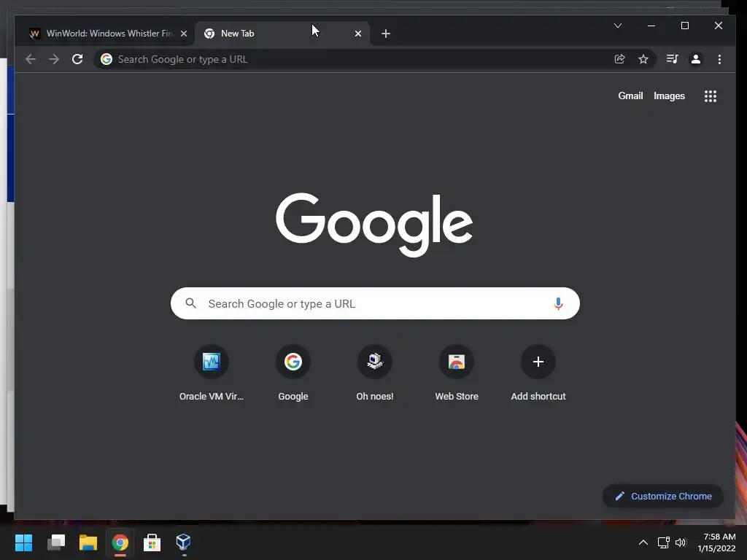The image size is (747, 560).
Task: Click the Google logo
Action: click(x=374, y=225)
